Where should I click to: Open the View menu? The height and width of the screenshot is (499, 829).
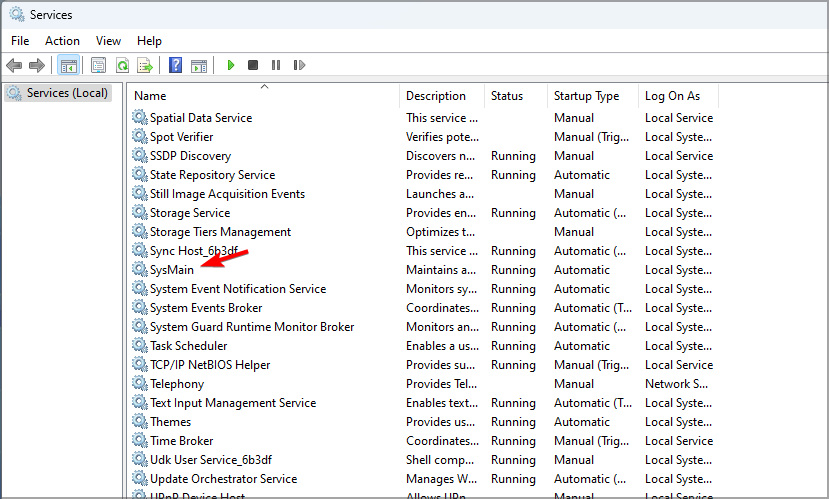coord(108,41)
